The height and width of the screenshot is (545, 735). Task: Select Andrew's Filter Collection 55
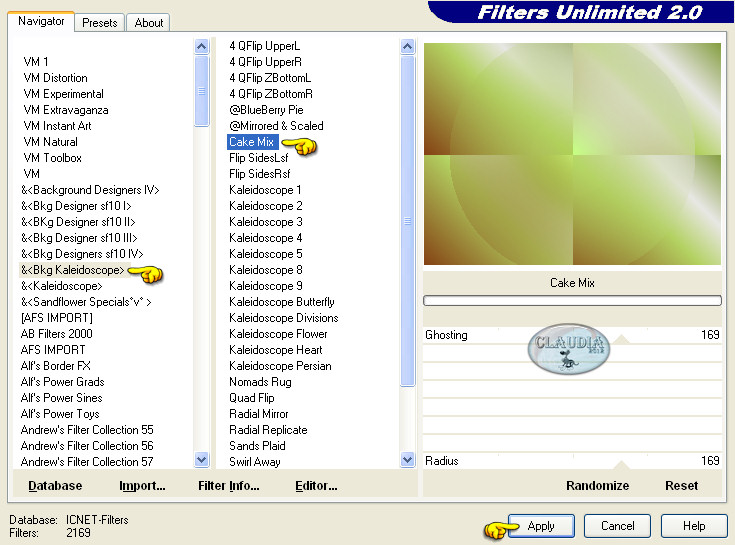pyautogui.click(x=87, y=430)
